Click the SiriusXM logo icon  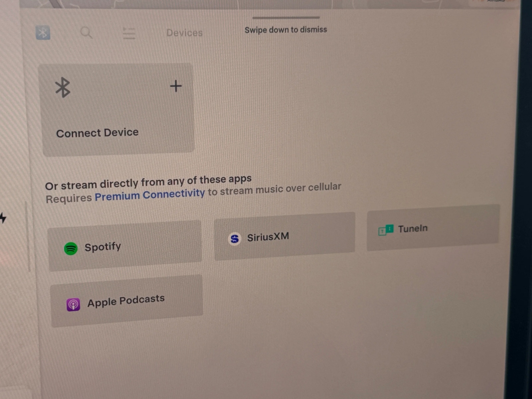click(234, 238)
